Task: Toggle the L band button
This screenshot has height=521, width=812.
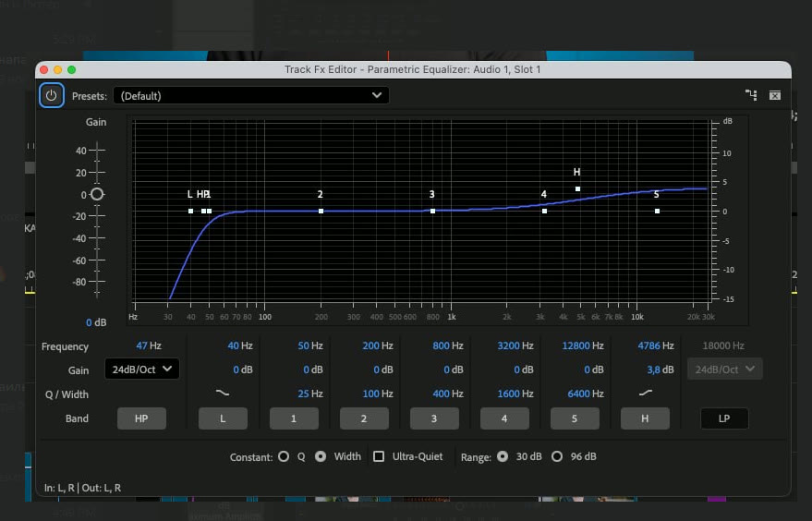Action: 223,418
